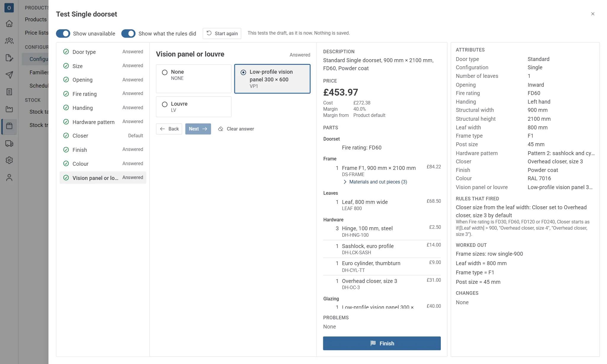Image resolution: width=607 pixels, height=364 pixels.
Task: Select the Louvre option
Action: (x=194, y=107)
